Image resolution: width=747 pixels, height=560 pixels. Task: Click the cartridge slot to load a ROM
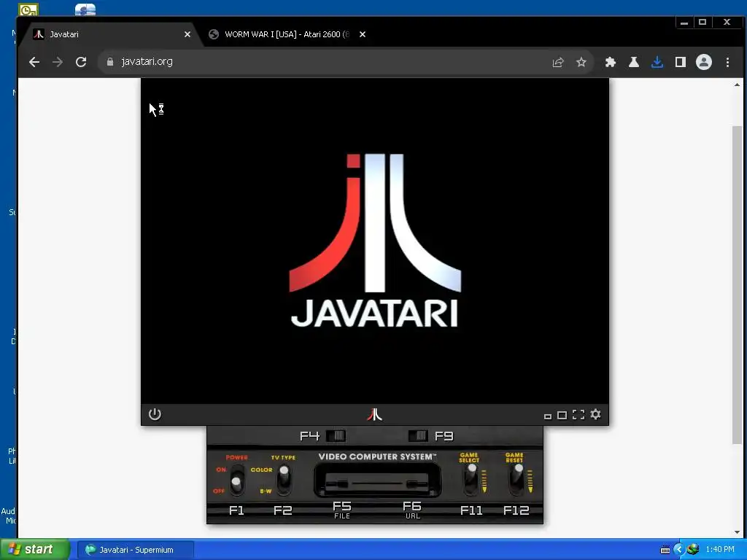coord(377,481)
